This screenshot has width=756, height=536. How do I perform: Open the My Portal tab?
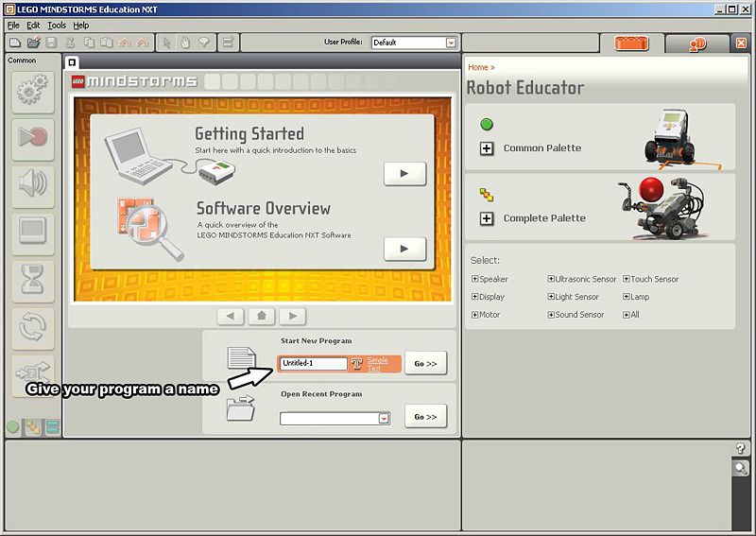pyautogui.click(x=697, y=43)
